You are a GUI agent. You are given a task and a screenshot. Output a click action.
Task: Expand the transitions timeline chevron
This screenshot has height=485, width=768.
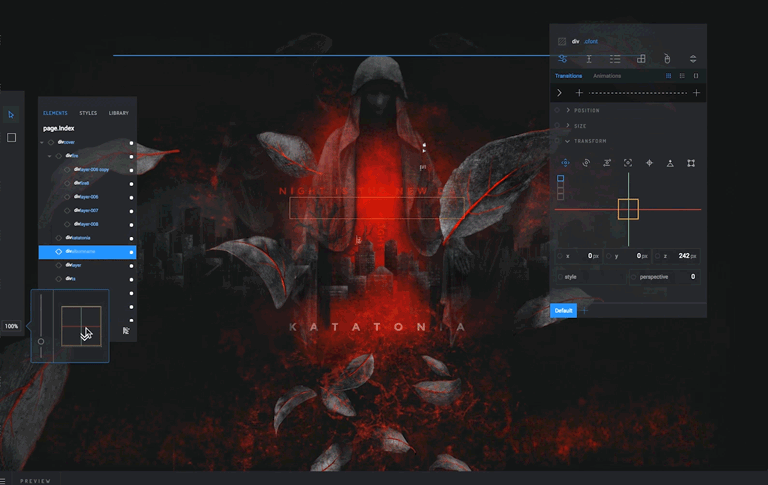[559, 93]
